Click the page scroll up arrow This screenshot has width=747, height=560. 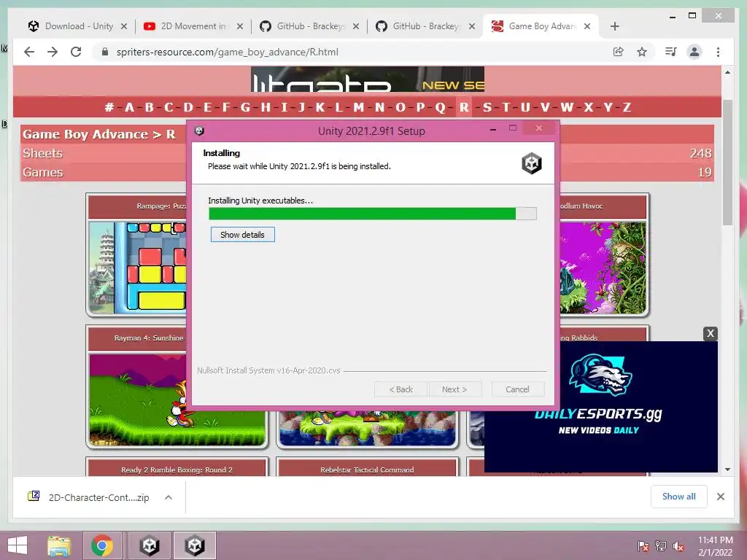coord(727,73)
